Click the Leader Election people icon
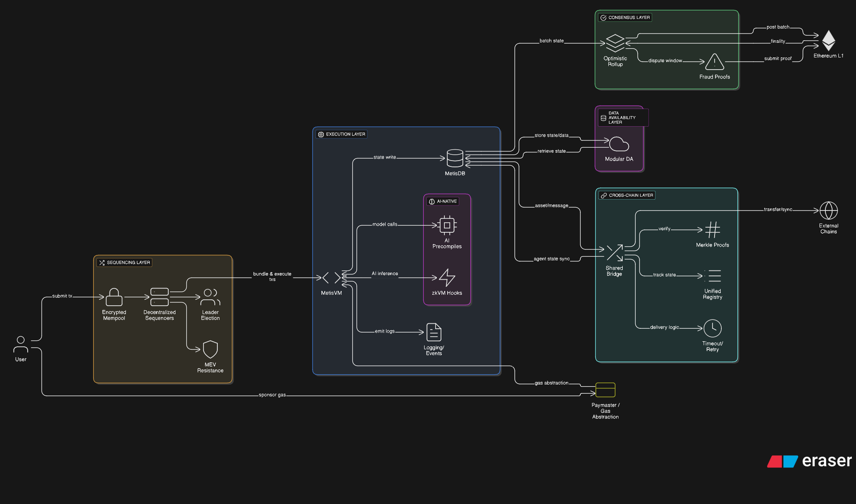856x504 pixels. click(210, 297)
